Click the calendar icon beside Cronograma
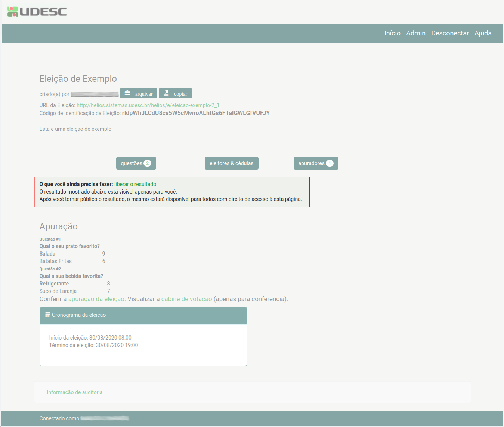The height and width of the screenshot is (427, 504). [48, 315]
